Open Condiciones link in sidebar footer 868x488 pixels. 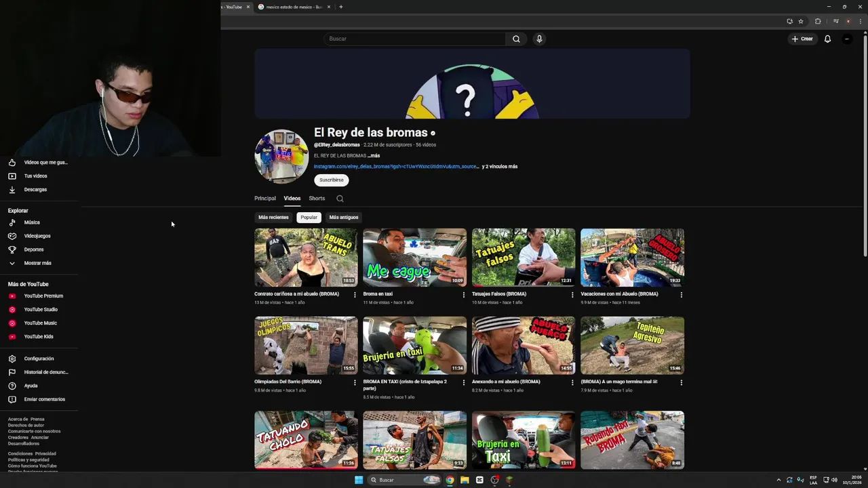20,453
